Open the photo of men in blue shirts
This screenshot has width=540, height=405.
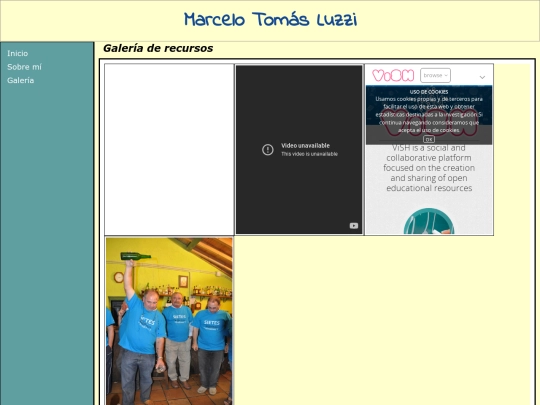point(169,321)
